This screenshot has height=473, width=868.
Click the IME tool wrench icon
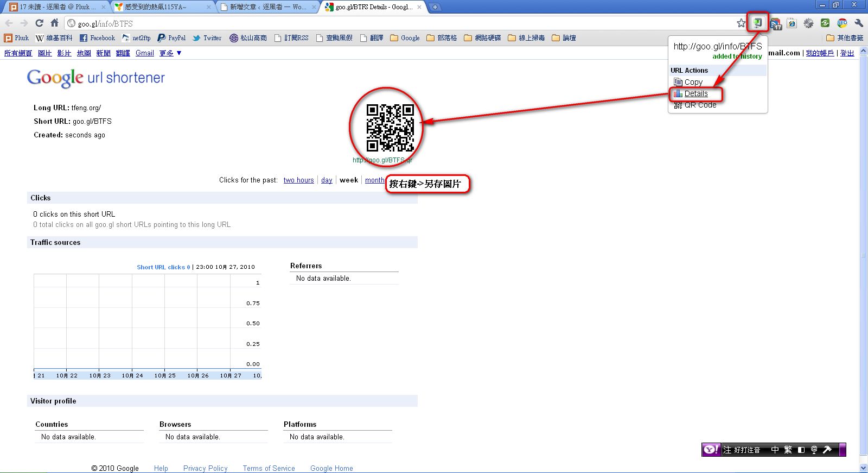827,450
